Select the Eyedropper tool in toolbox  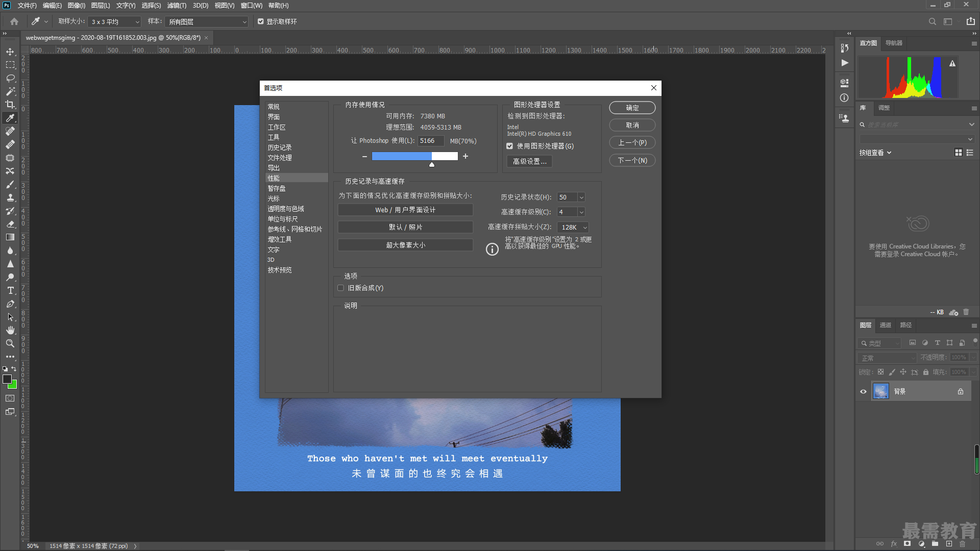[x=10, y=118]
